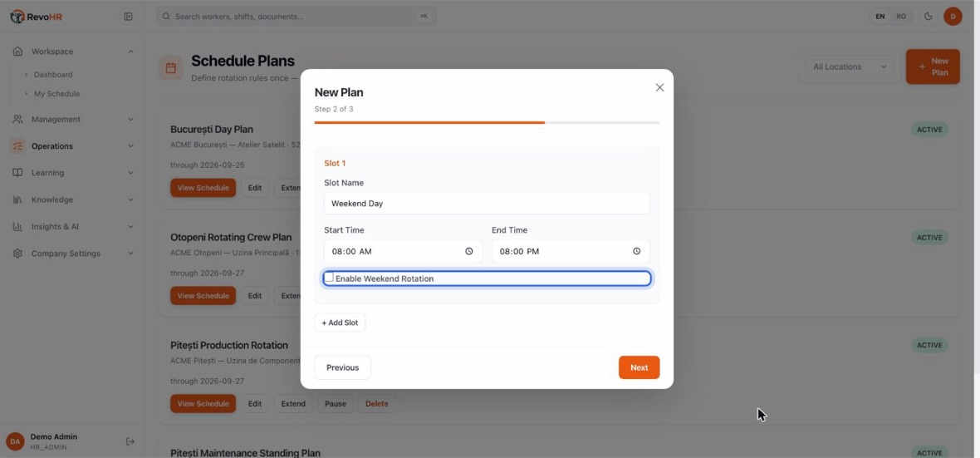Close the New Plan dialog
Viewport: 980px width, 458px height.
point(659,87)
